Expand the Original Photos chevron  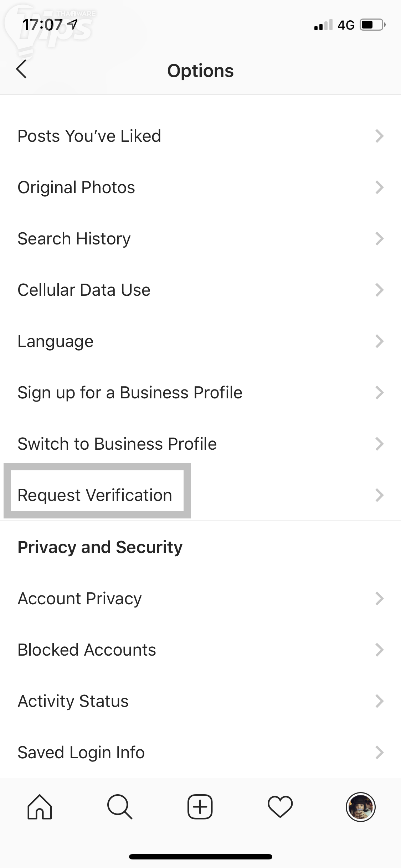[x=379, y=187]
